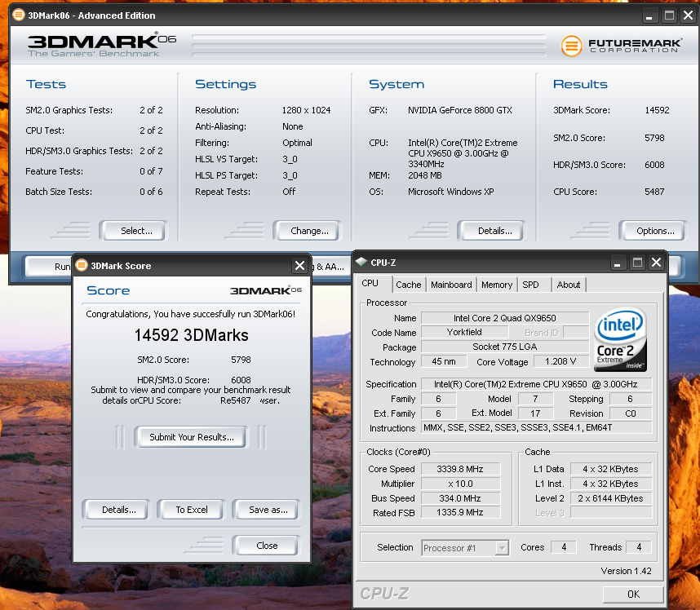700x610 pixels.
Task: Click the Bus Speed value 334.0 MHz
Action: (x=460, y=498)
